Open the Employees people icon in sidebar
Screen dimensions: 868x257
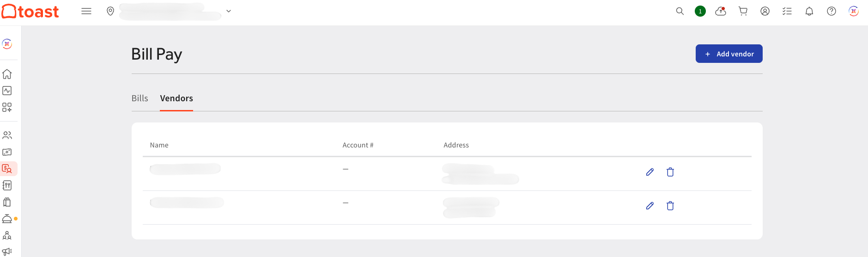(x=7, y=135)
